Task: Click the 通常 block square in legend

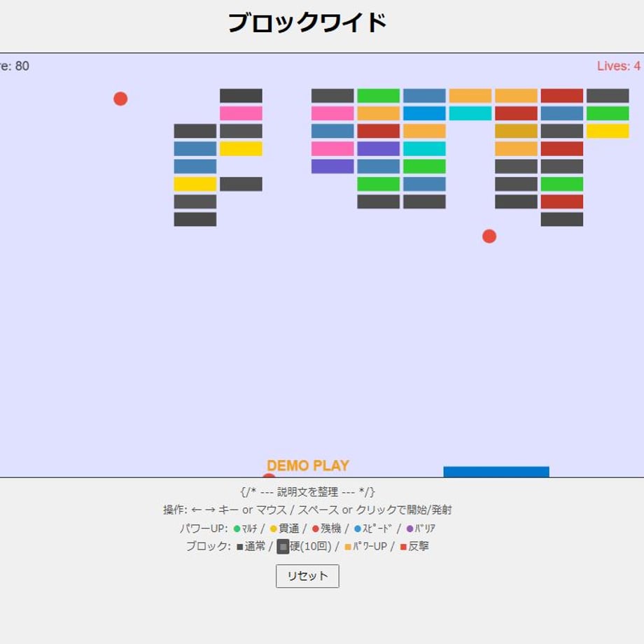Action: (240, 547)
